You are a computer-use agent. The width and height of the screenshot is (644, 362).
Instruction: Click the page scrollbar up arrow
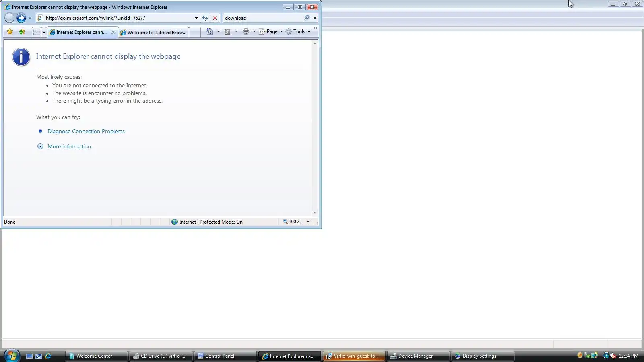[315, 43]
